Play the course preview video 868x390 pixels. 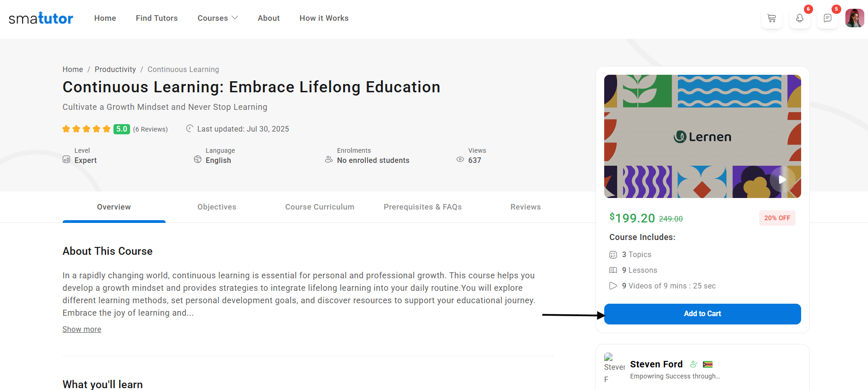(x=782, y=180)
